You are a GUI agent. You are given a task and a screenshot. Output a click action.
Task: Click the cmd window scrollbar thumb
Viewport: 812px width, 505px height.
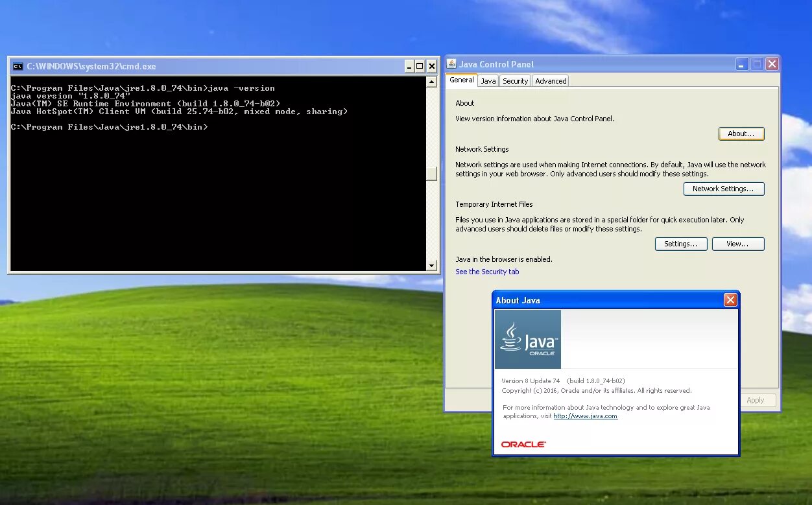[431, 174]
